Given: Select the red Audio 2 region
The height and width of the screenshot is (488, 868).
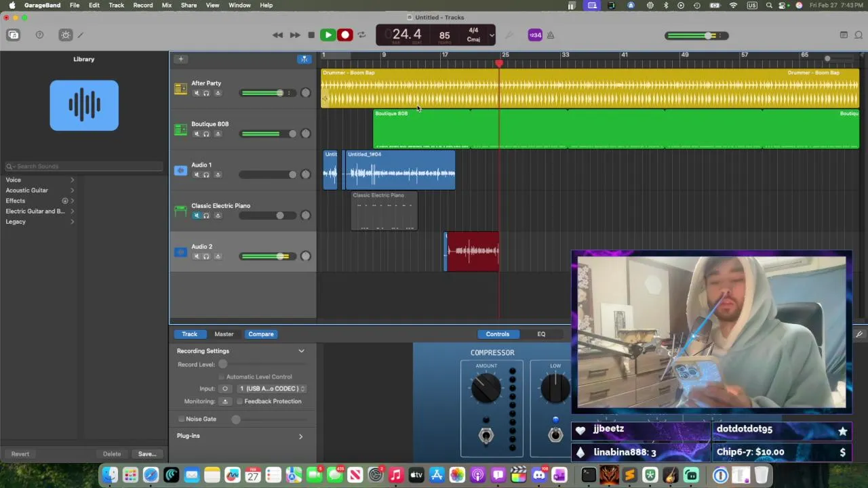Looking at the screenshot, I should [x=472, y=251].
